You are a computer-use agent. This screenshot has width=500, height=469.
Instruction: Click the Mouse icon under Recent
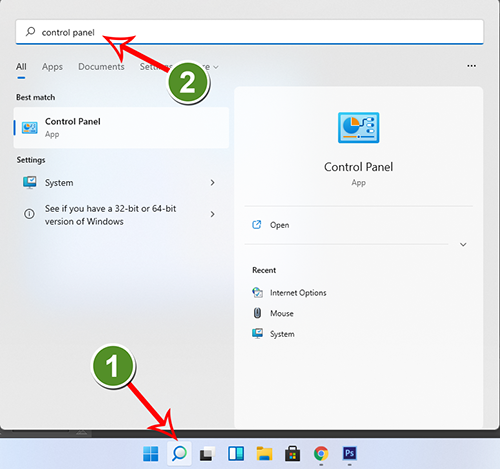pyautogui.click(x=257, y=313)
